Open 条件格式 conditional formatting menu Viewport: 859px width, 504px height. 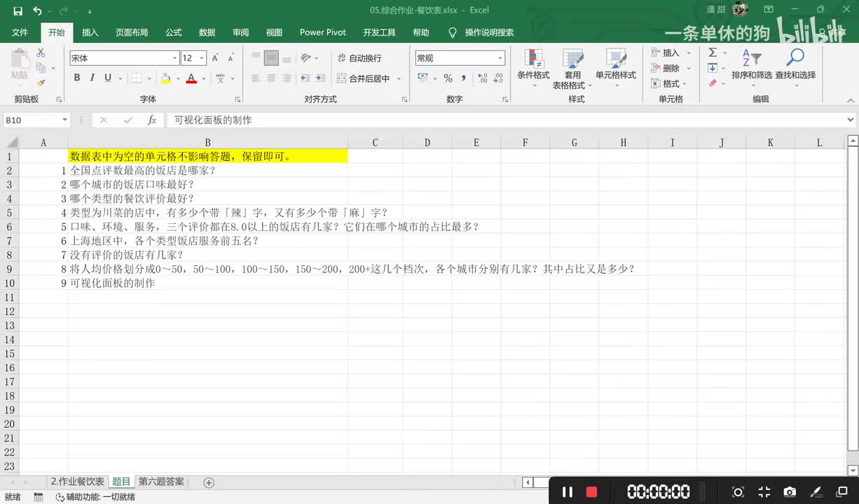533,68
